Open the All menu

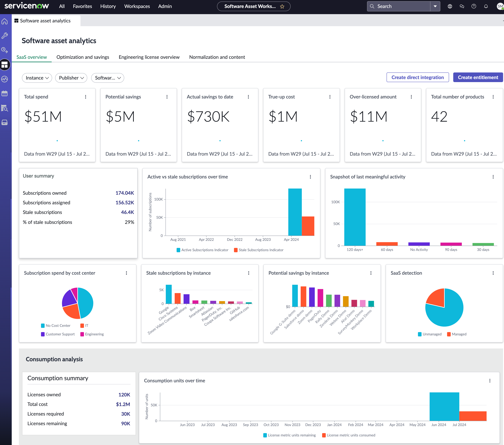[x=62, y=6]
